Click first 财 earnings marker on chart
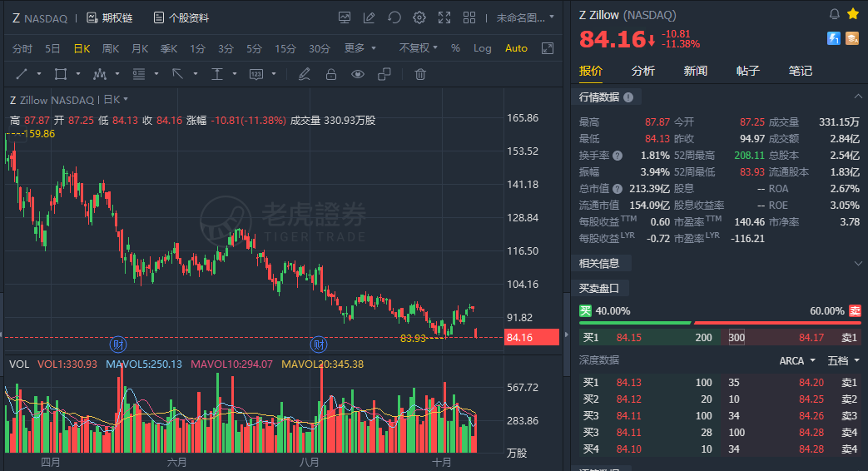 pyautogui.click(x=118, y=345)
